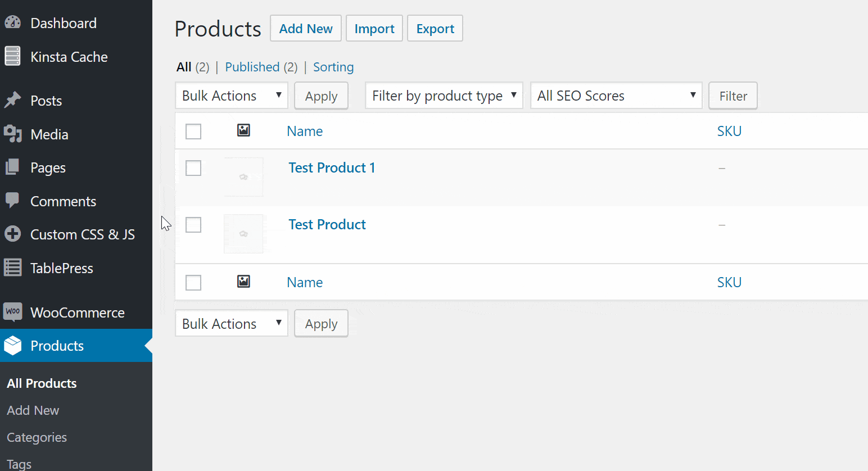
Task: Open the Bulk Actions dropdown
Action: [231, 96]
